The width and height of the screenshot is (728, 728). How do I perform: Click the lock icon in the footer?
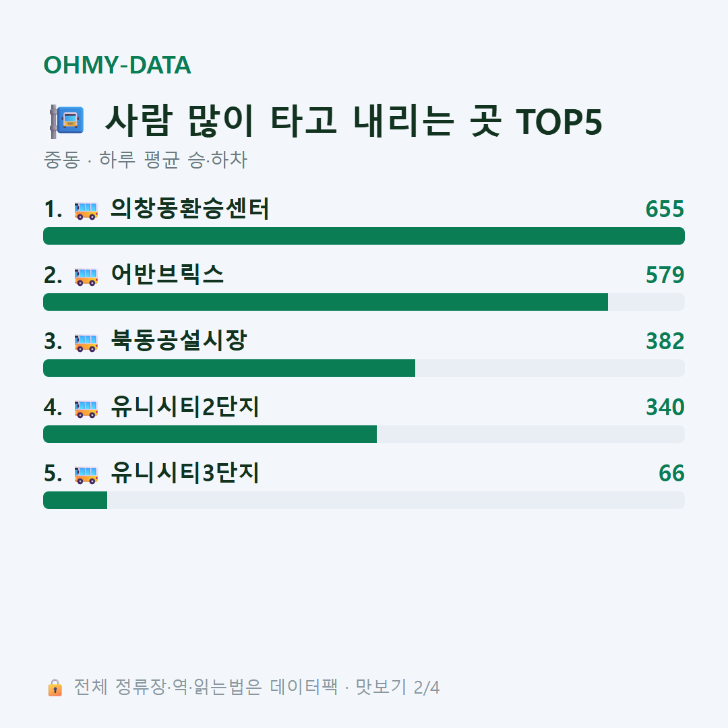(x=55, y=687)
